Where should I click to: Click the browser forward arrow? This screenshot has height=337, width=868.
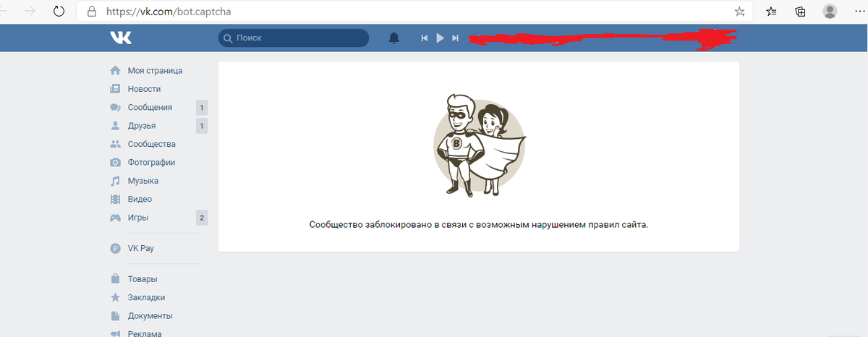pos(30,12)
